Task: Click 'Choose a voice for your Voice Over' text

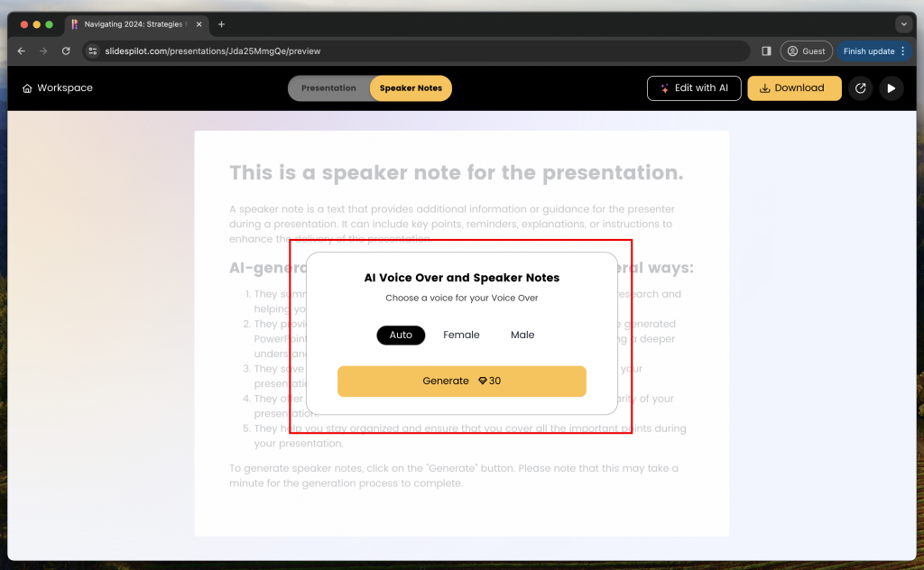Action: point(461,298)
